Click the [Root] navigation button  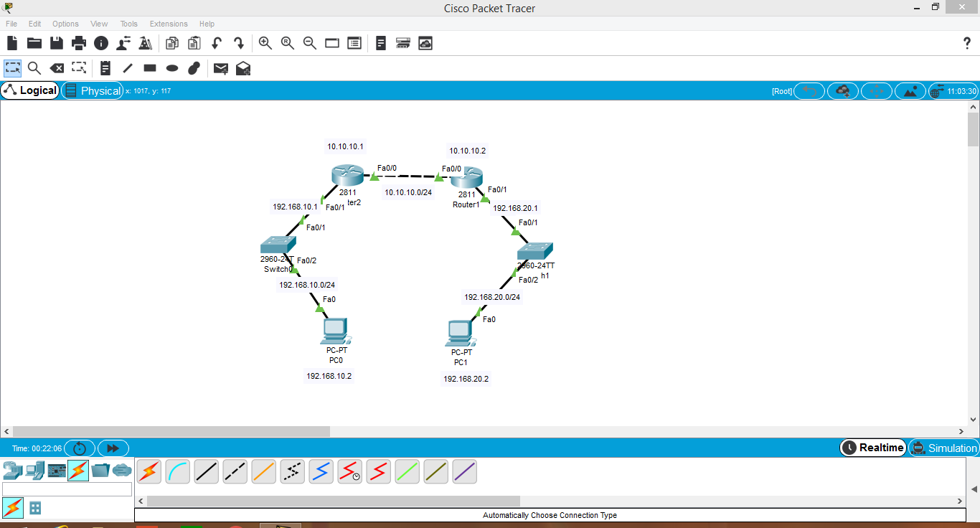coord(781,90)
